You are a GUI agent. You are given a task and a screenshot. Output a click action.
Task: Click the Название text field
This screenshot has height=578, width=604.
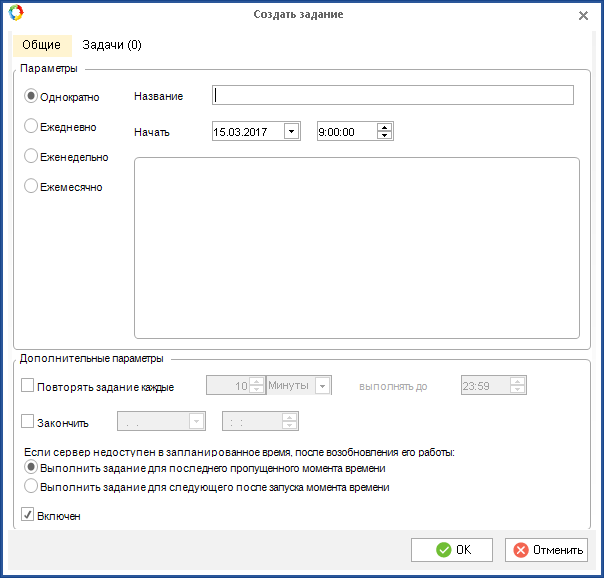[392, 95]
